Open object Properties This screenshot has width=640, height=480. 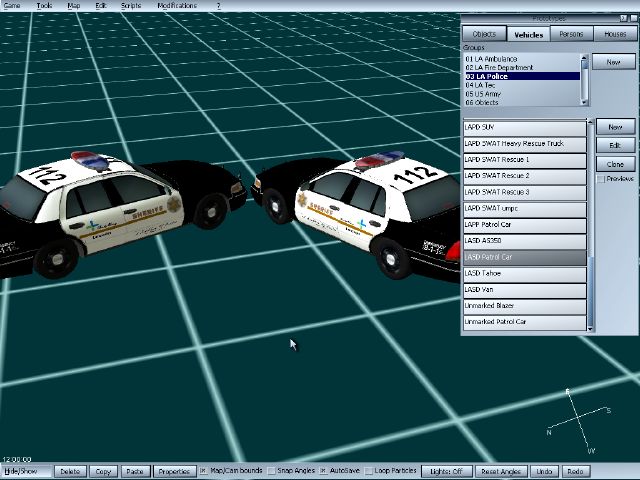click(174, 471)
